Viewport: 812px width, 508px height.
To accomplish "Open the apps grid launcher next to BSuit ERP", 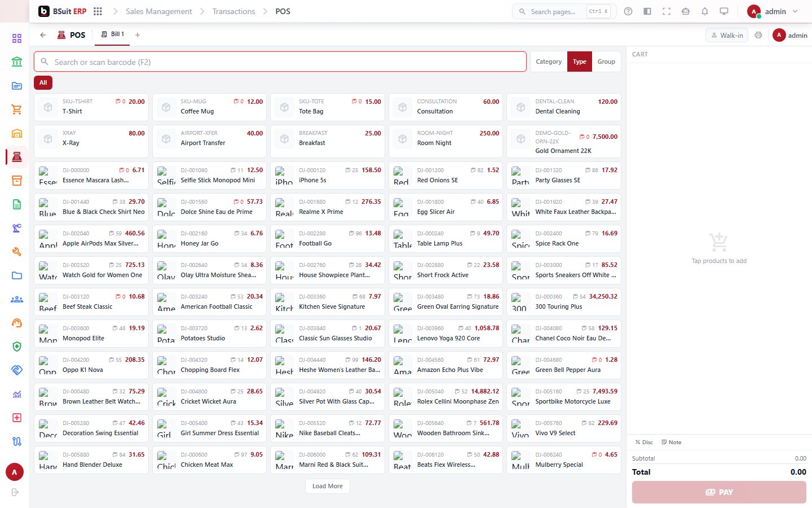I will click(98, 11).
